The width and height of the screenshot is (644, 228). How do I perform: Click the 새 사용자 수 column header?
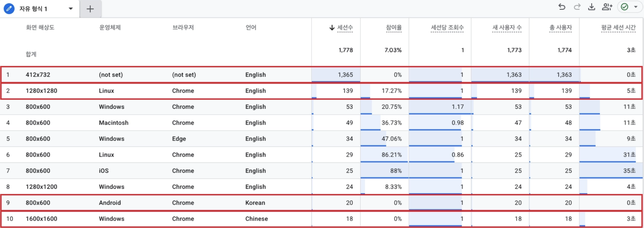(507, 27)
